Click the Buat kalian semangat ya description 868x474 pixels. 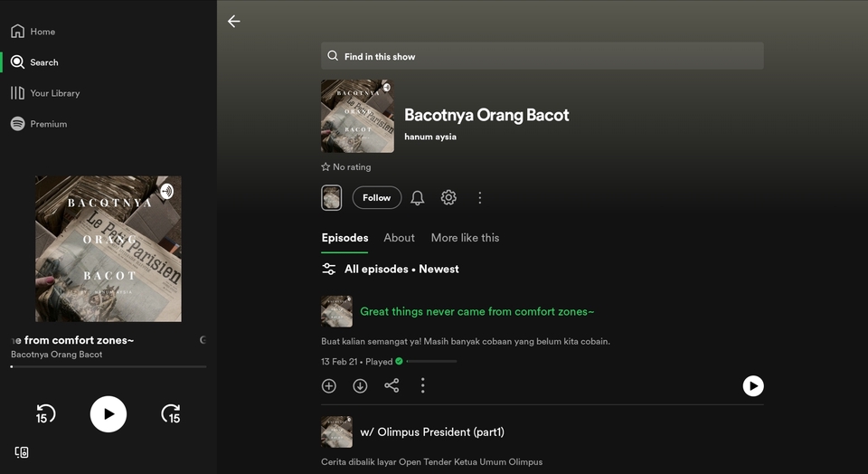click(x=466, y=342)
